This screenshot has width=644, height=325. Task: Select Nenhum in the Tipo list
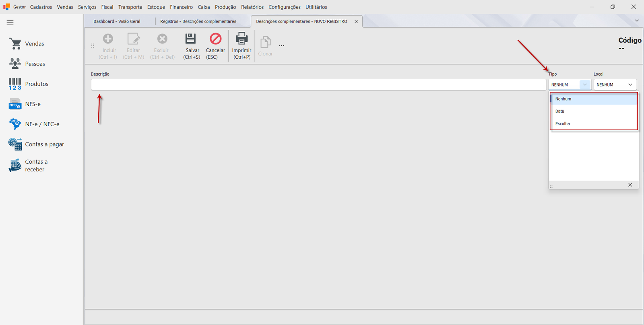(594, 99)
